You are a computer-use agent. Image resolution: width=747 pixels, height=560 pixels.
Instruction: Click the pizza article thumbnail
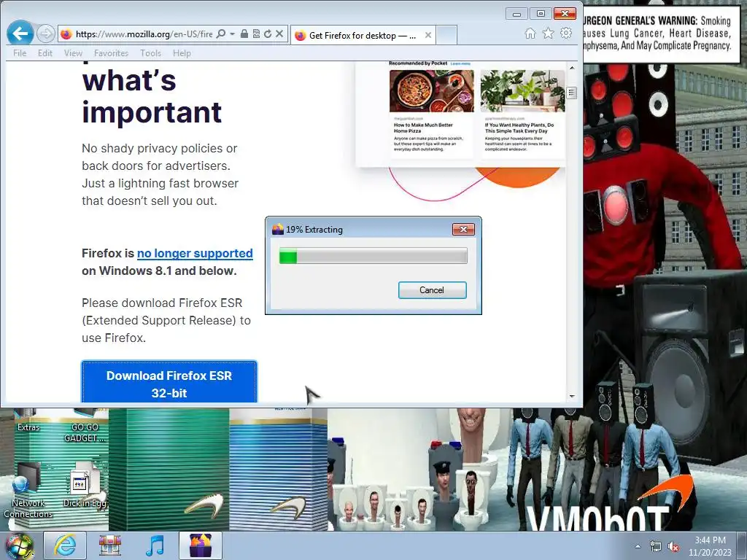[432, 91]
